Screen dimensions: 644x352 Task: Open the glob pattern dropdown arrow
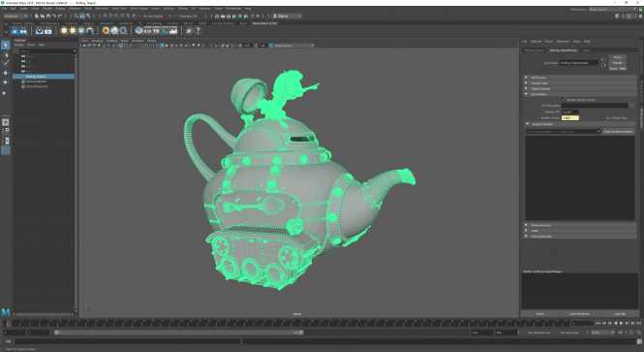598,132
